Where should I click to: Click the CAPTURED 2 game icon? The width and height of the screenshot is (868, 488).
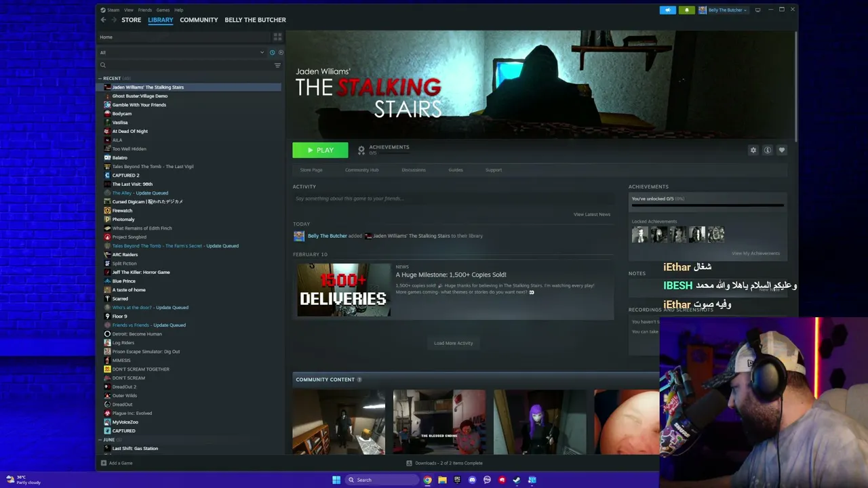(107, 176)
